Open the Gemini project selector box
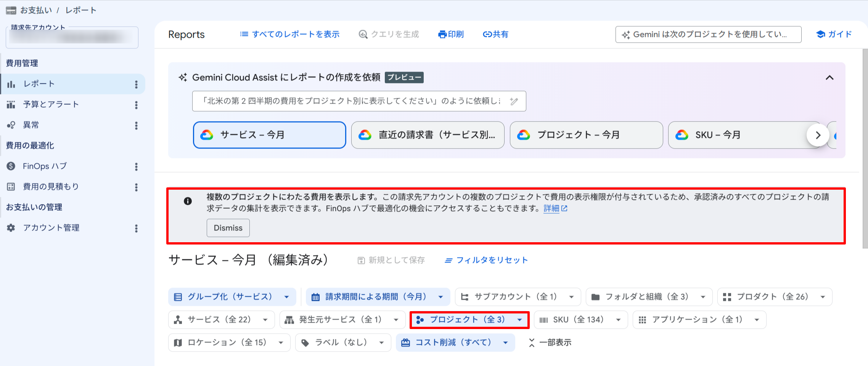 (708, 34)
